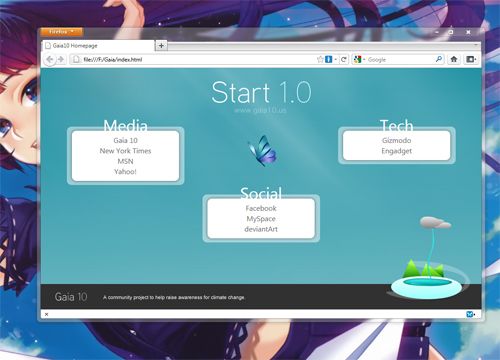The height and width of the screenshot is (360, 500).
Task: Open the Google search engine selector
Action: [360, 59]
